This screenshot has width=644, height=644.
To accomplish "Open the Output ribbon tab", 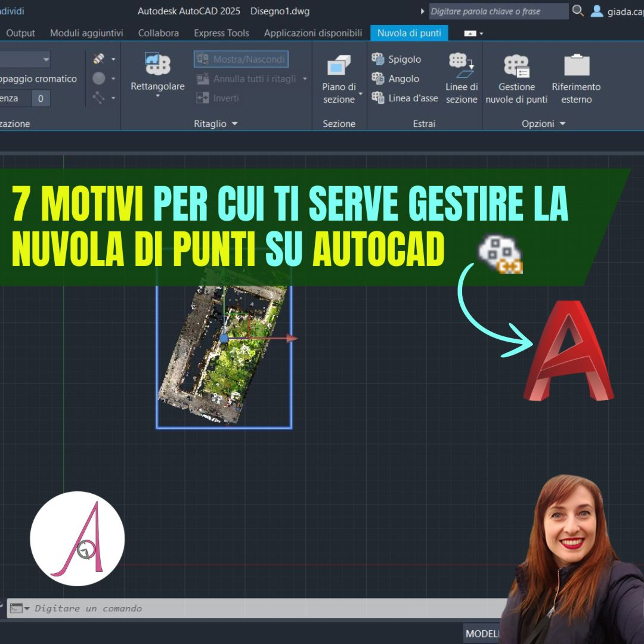I will point(20,33).
